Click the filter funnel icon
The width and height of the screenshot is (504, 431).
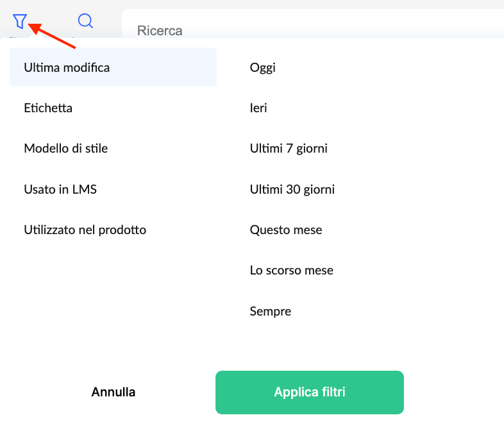click(20, 22)
